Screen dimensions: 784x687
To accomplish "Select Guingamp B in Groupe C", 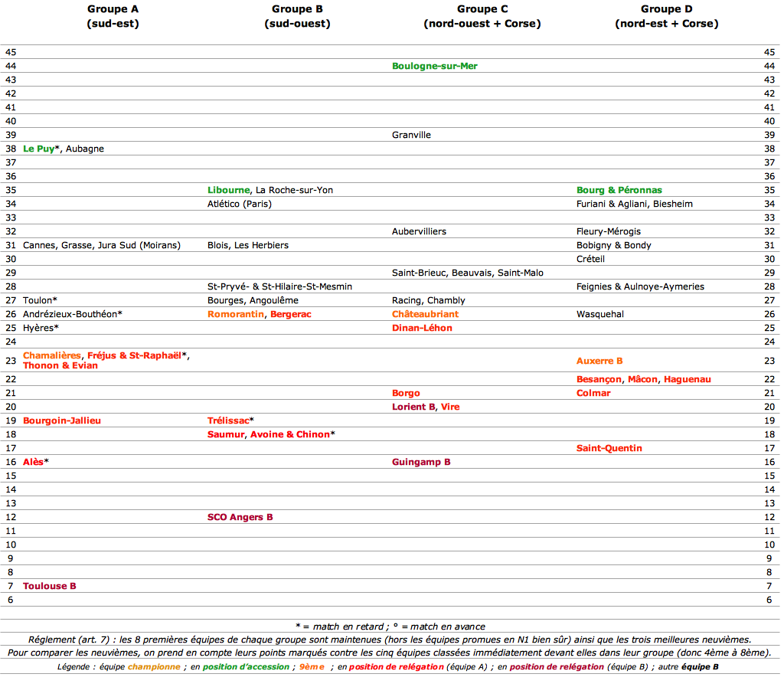I will point(421,462).
